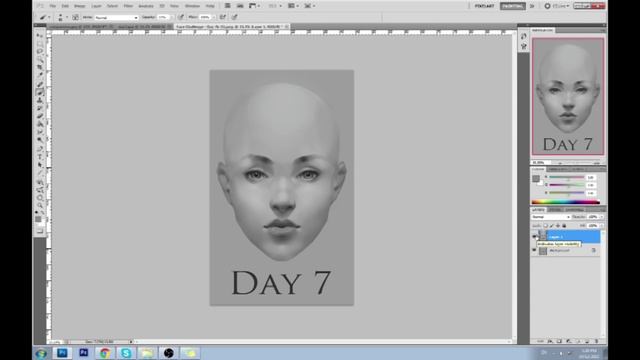640x360 pixels.
Task: Select the Rectangular Marquee tool
Action: (40, 44)
